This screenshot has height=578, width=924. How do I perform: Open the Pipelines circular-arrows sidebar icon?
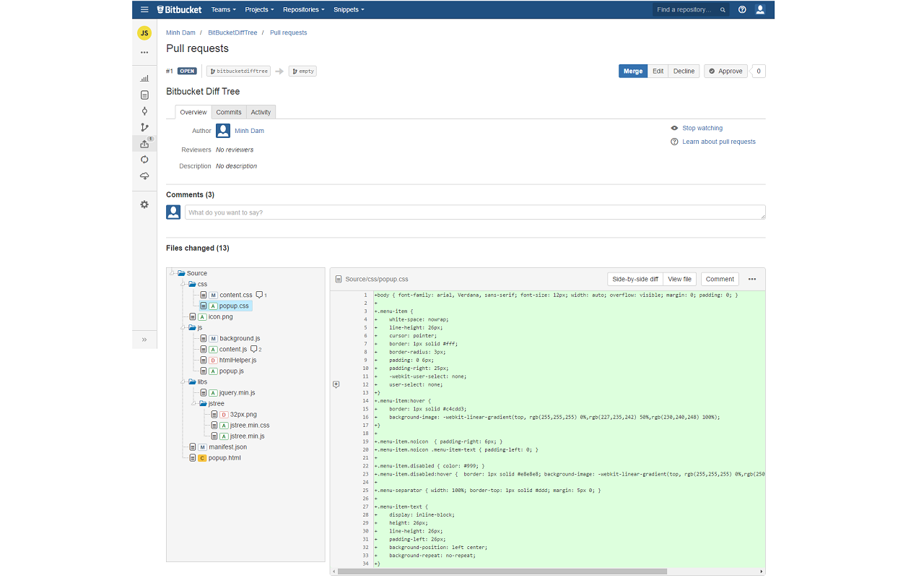[x=144, y=160]
